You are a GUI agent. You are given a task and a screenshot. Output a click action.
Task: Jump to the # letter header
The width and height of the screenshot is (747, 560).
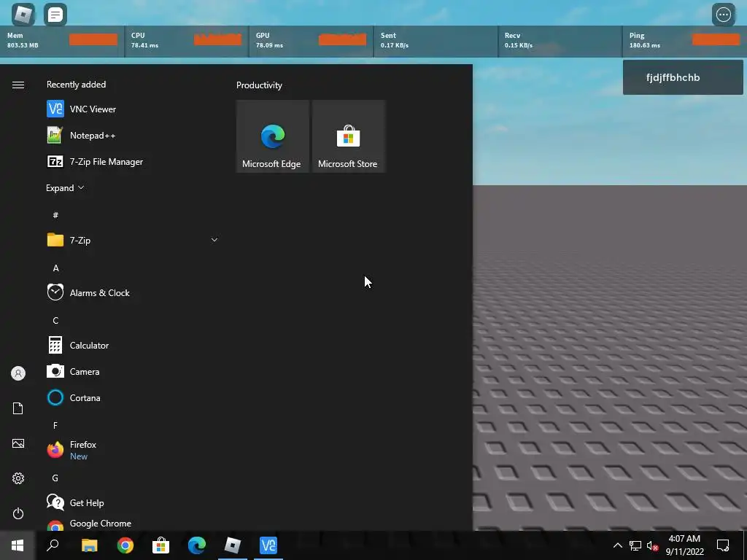tap(55, 215)
